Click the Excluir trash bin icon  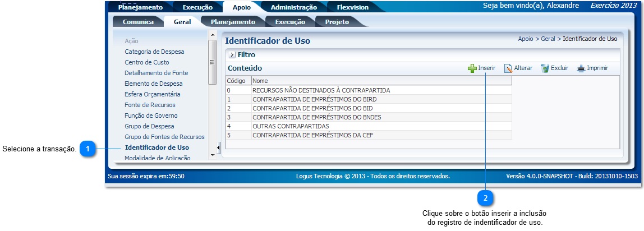click(x=545, y=68)
